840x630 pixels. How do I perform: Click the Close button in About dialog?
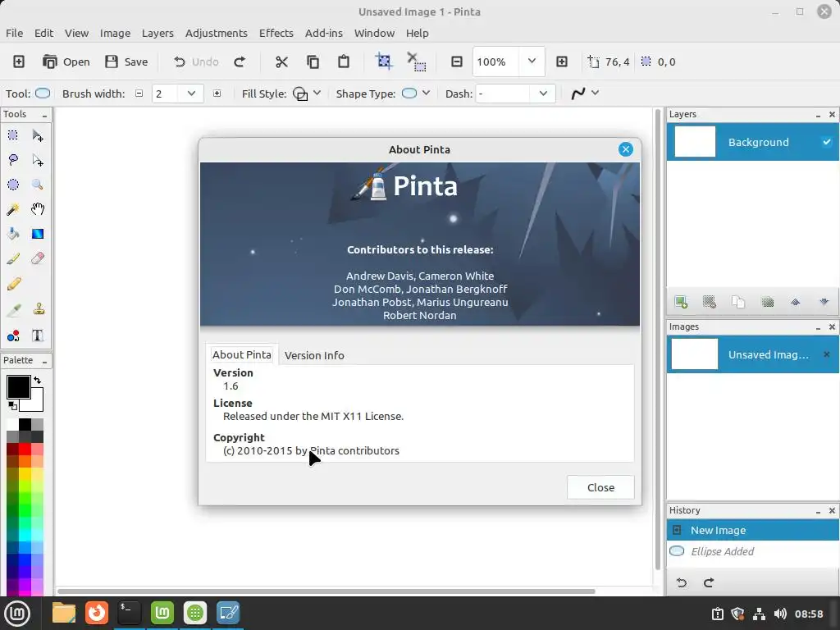pos(600,487)
